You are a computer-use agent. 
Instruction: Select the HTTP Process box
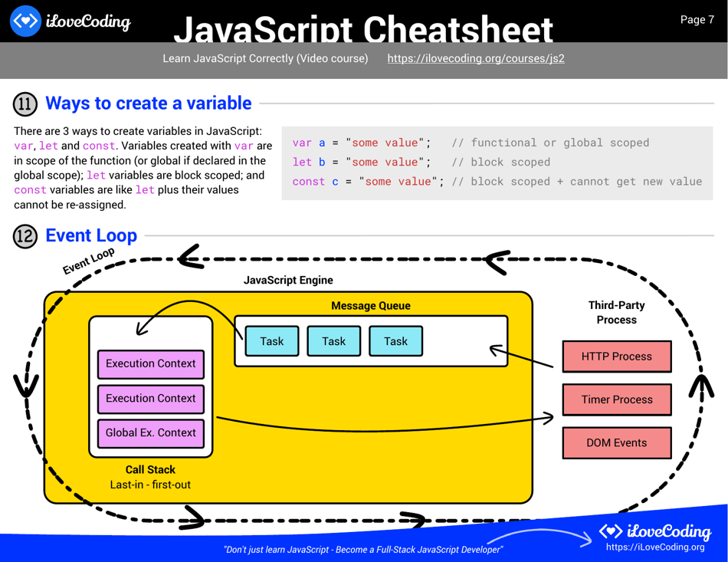[617, 357]
